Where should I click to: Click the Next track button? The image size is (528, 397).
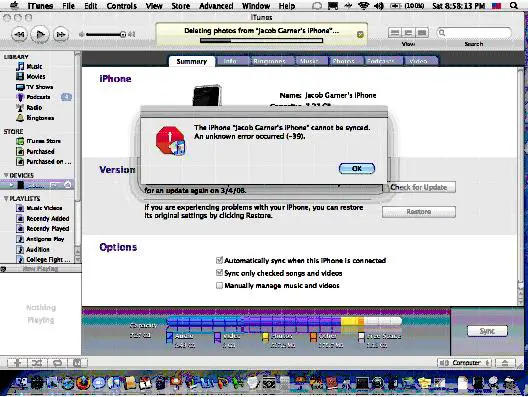coord(61,35)
